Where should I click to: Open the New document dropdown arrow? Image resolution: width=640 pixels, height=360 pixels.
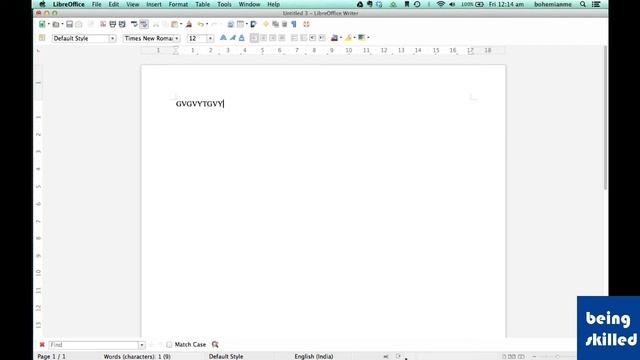tap(49, 24)
